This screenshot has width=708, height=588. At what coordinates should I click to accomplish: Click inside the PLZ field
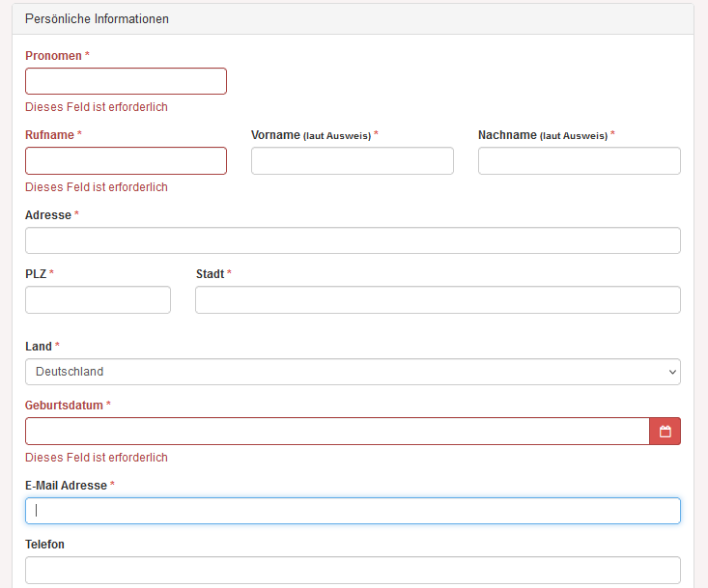click(x=98, y=299)
